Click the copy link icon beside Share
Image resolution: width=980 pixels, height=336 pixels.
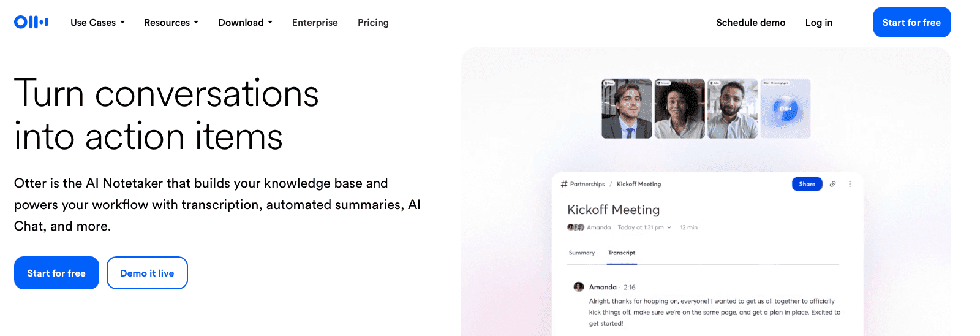[x=832, y=184]
